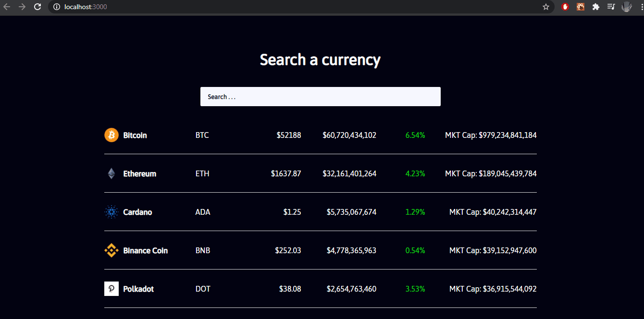Click the 'Search a currency' heading
Viewport: 644px width, 319px height.
coord(320,60)
